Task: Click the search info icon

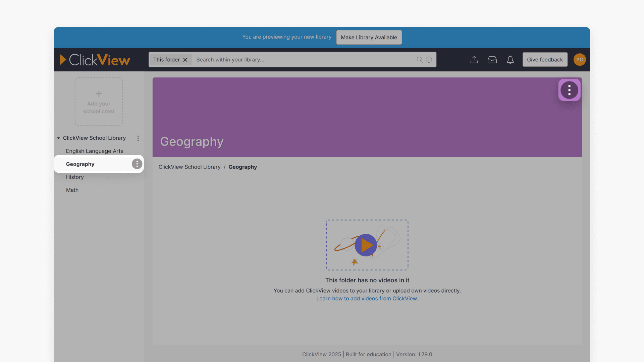Action: pos(429,60)
